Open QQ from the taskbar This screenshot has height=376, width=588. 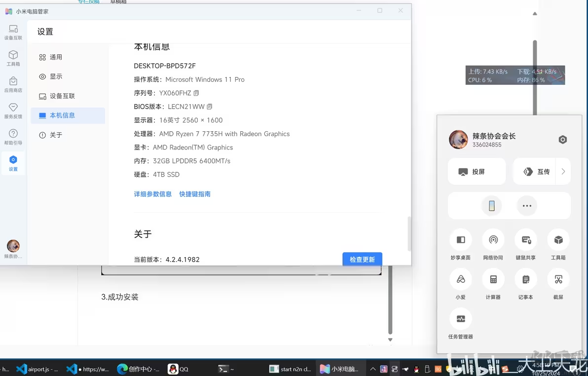coord(179,369)
